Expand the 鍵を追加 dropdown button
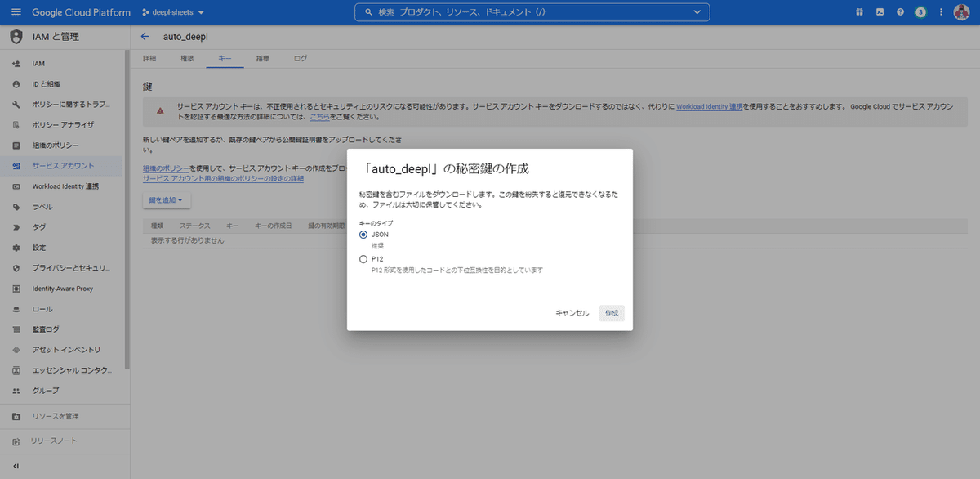 tap(167, 199)
